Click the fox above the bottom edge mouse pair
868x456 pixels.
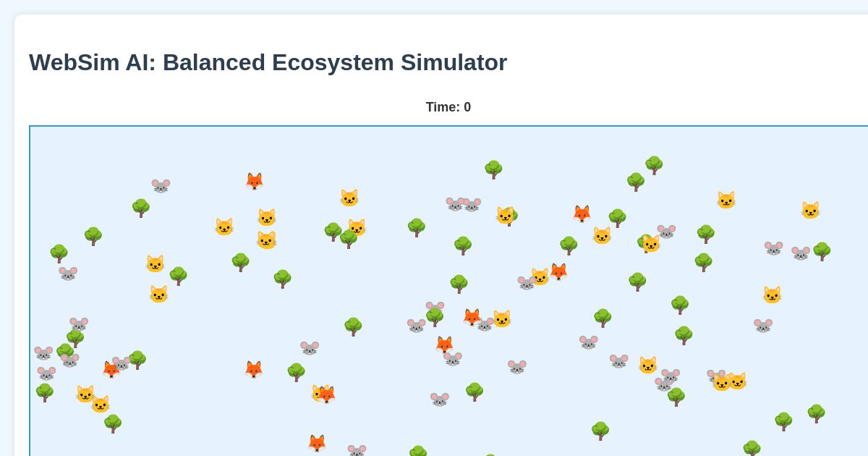tap(316, 443)
